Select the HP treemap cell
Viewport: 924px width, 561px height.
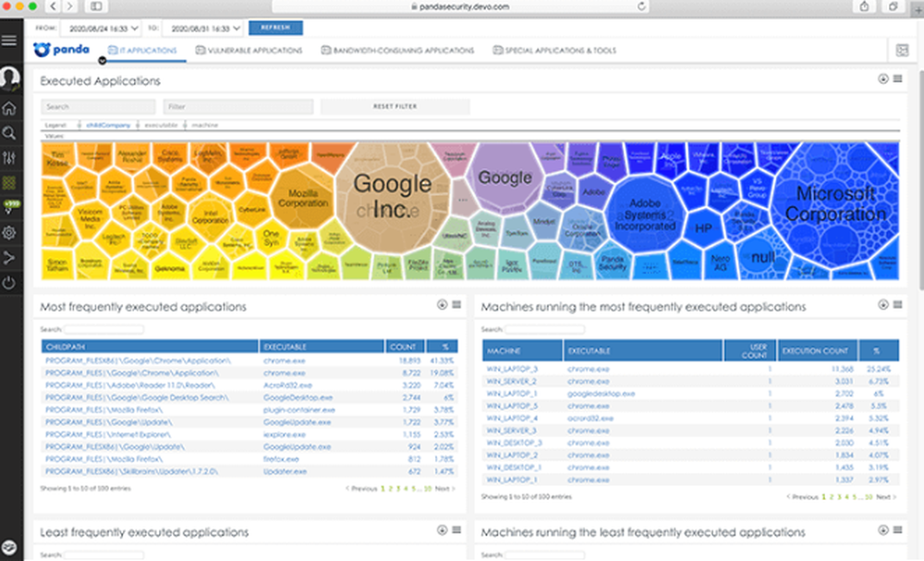pos(703,228)
